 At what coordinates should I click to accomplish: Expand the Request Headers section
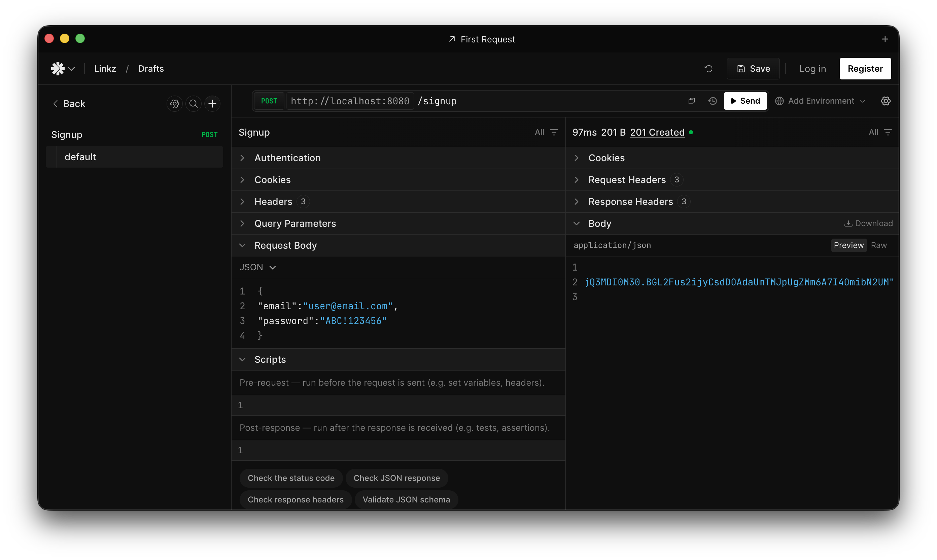732,180
